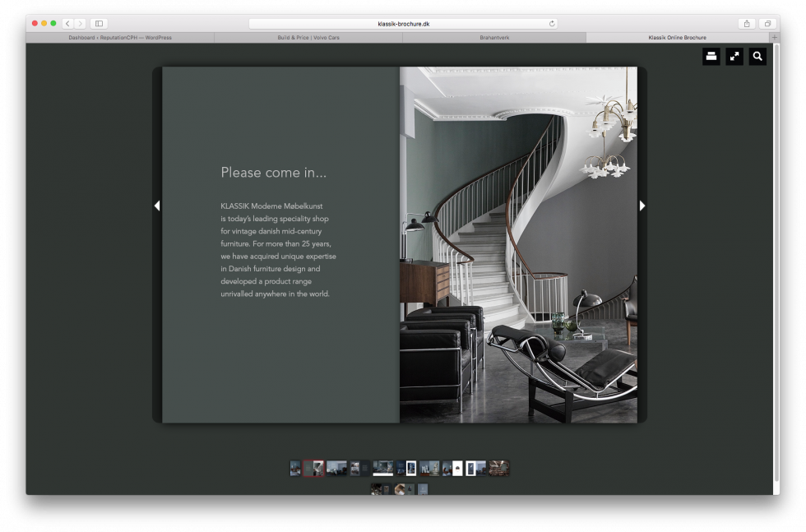Select the Klassik Online Brochure tab
Viewport: 806px width, 532px height.
click(678, 38)
